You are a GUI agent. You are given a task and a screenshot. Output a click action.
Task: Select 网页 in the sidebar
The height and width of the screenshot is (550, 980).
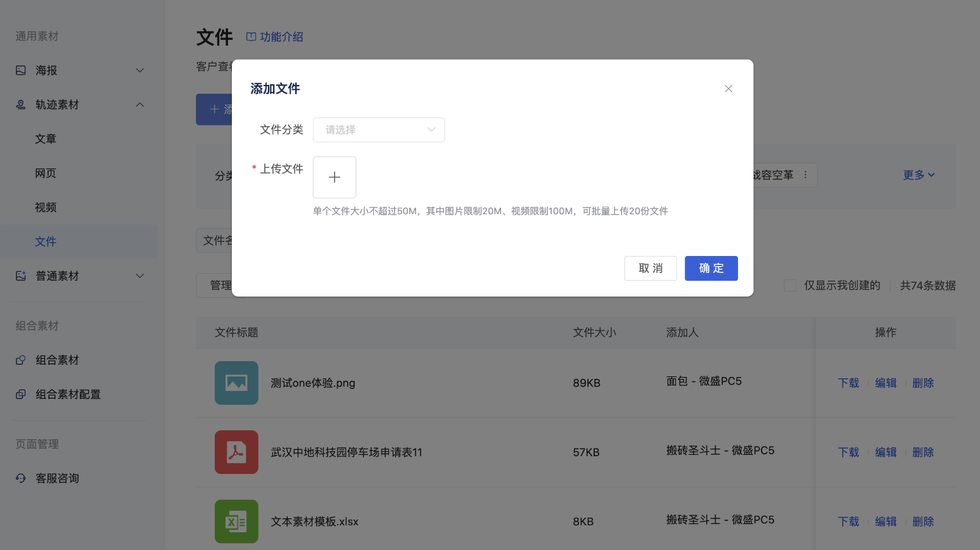46,173
